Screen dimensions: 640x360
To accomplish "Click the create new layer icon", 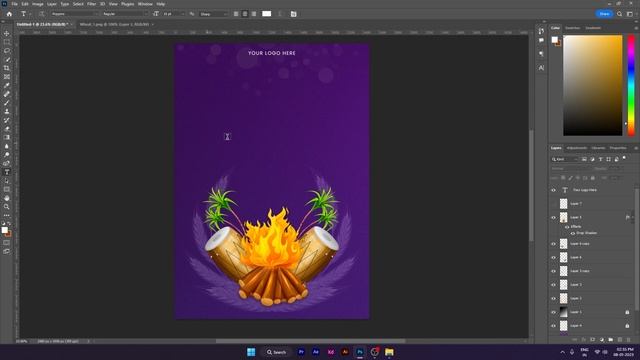I will click(x=620, y=340).
